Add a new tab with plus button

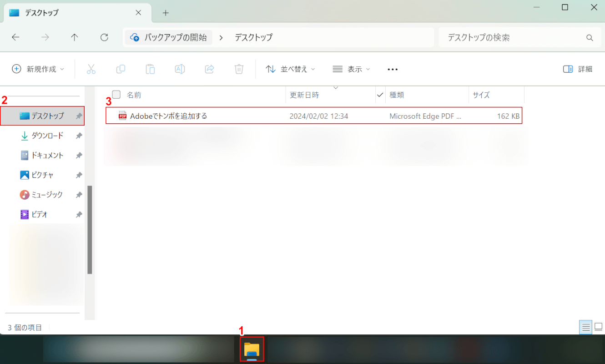click(x=166, y=13)
